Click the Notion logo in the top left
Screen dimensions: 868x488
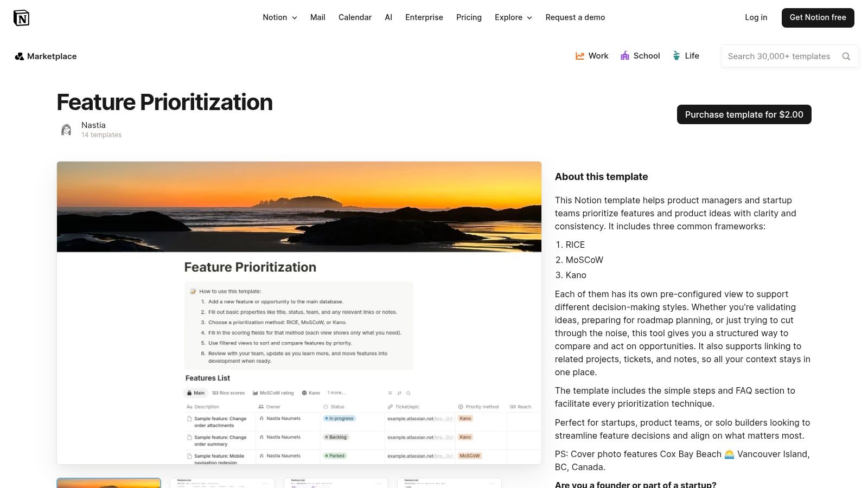(22, 17)
